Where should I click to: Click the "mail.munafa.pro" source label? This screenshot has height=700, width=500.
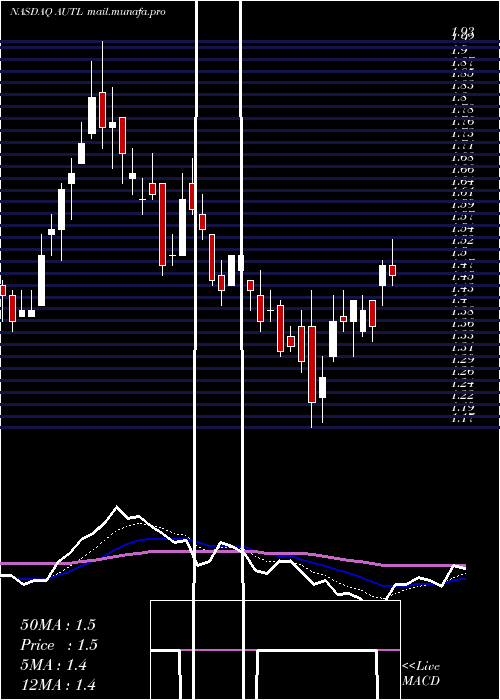pyautogui.click(x=125, y=12)
